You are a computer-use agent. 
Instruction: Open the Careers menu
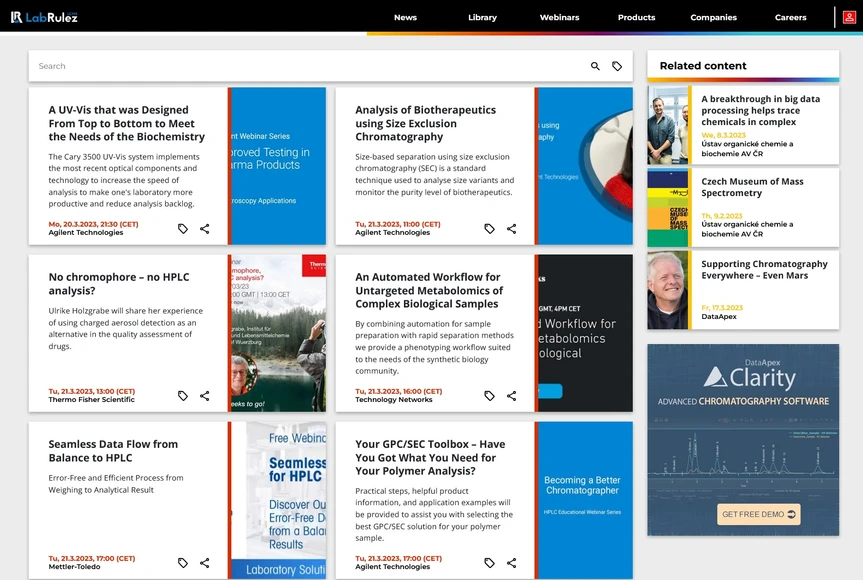(x=790, y=18)
